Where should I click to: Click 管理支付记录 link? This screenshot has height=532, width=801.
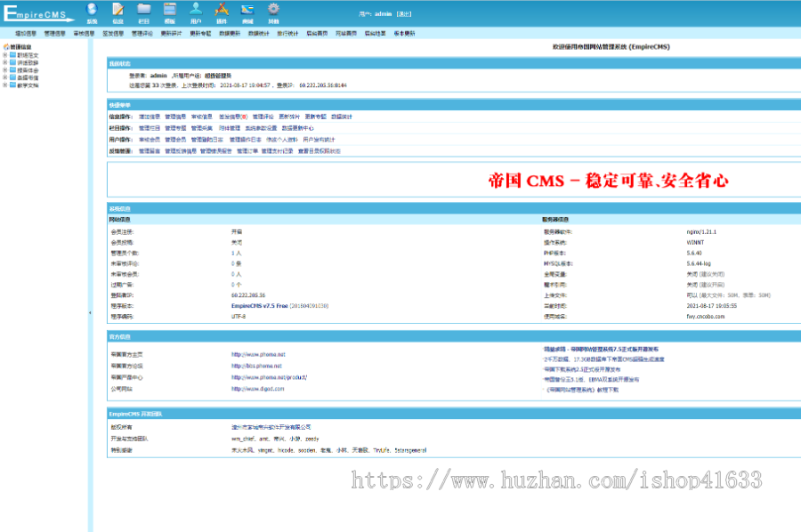(278, 151)
